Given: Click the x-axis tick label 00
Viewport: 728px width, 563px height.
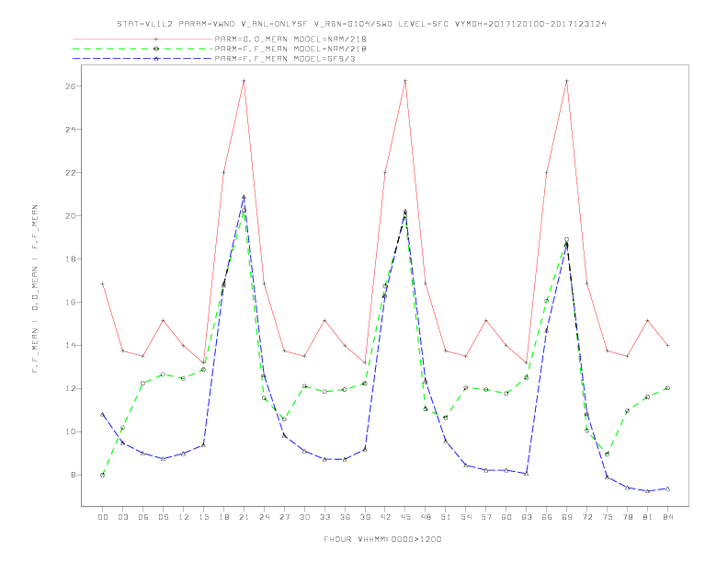Looking at the screenshot, I should (103, 517).
